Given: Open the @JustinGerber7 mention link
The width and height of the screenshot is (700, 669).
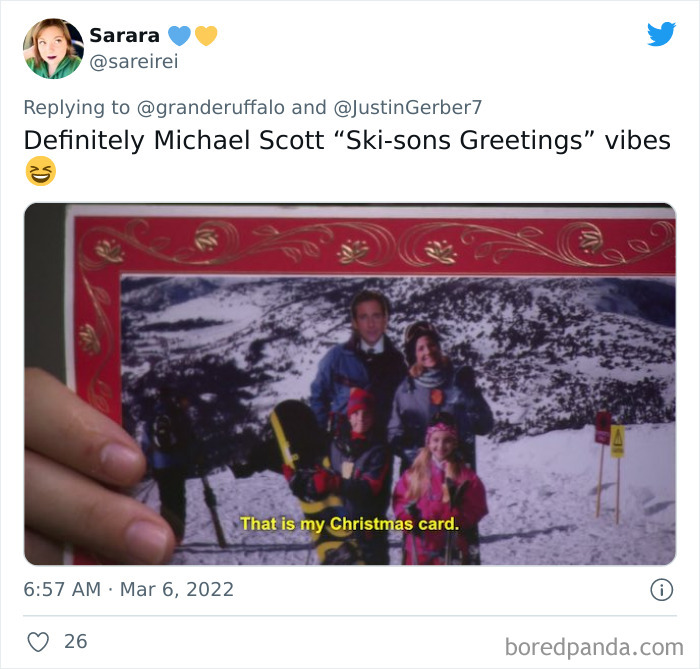Looking at the screenshot, I should [x=408, y=108].
